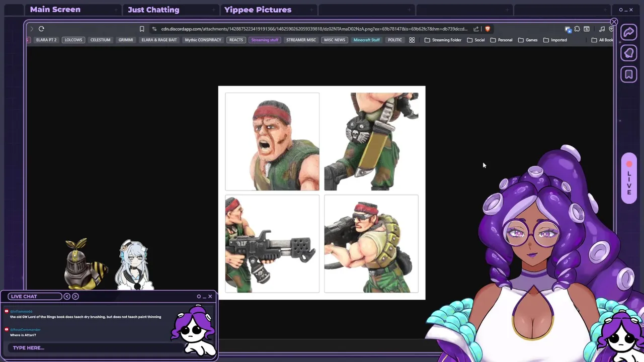Viewport: 644px width, 362px height.
Task: Open the Mythic CONSPIRACY bookmark
Action: [203, 40]
